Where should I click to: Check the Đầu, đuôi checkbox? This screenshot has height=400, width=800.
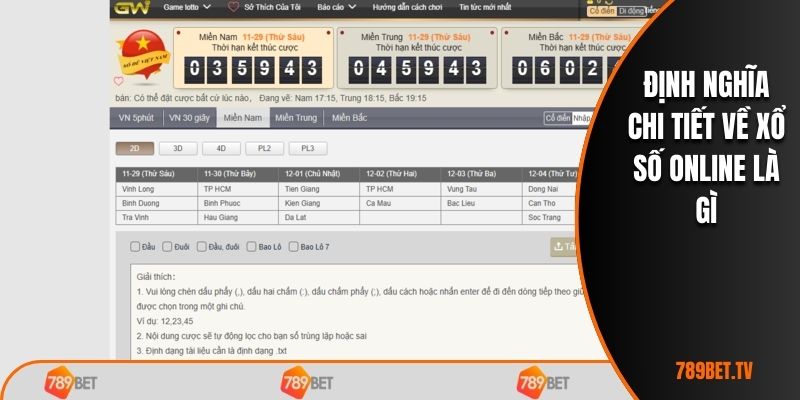[202, 246]
